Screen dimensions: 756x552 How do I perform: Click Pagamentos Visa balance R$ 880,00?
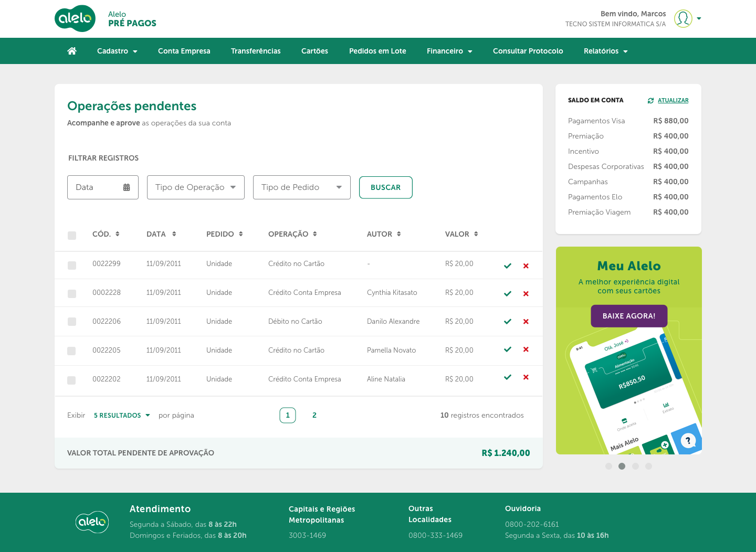[671, 121]
